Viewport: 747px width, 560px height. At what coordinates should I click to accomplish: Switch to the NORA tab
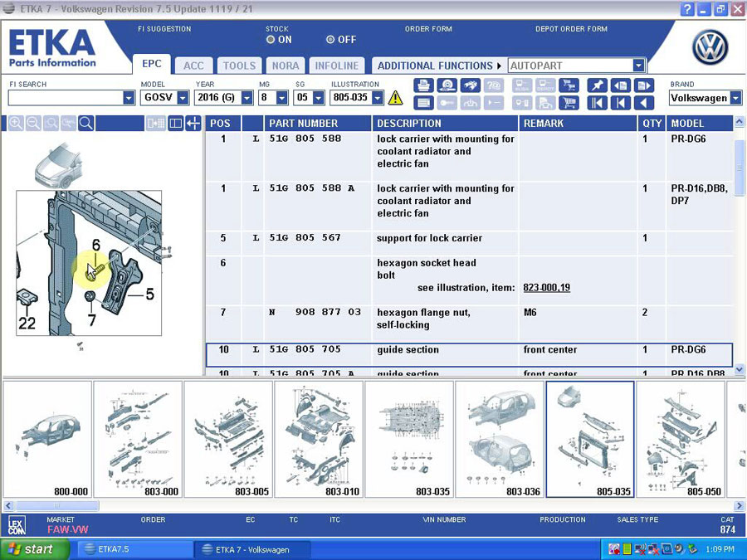pos(286,66)
